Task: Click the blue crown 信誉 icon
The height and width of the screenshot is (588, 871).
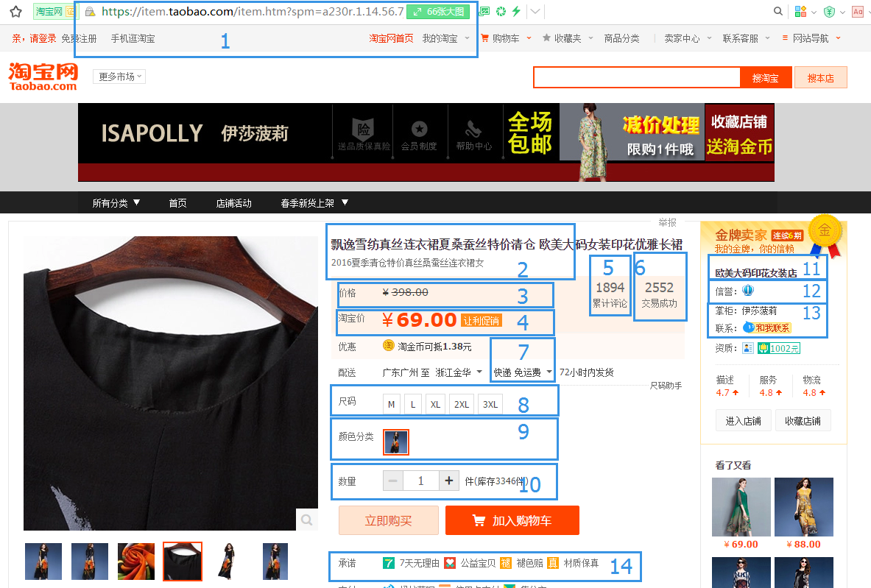Action: [x=748, y=291]
